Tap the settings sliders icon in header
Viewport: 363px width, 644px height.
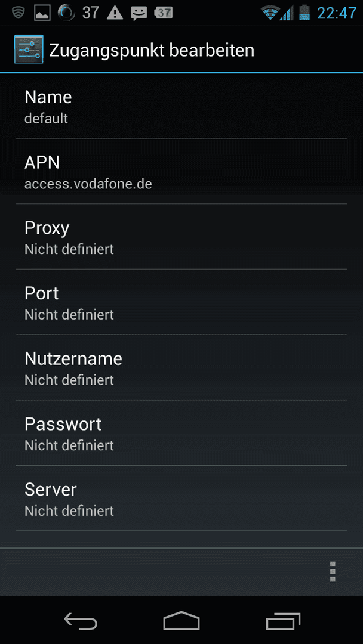29,49
